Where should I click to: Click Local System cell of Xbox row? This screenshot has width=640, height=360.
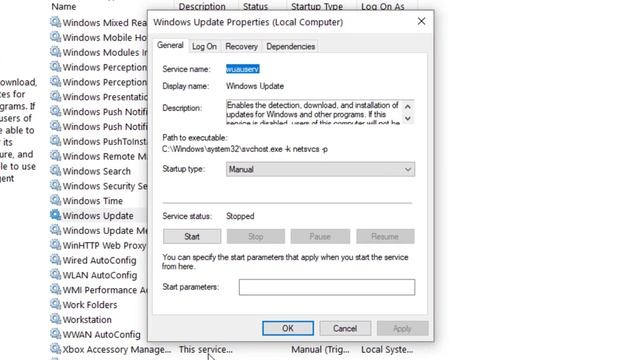point(387,349)
